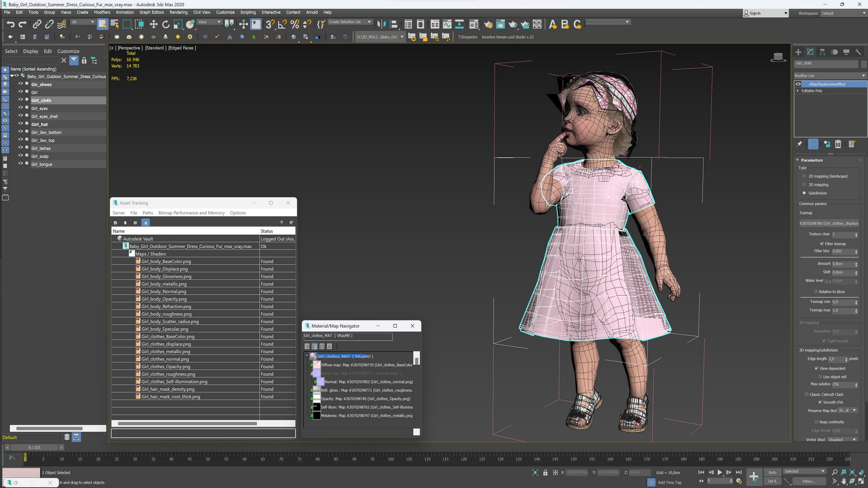Expand Editable Poly in modifier stack
Image resolution: width=868 pixels, height=488 pixels.
797,91
